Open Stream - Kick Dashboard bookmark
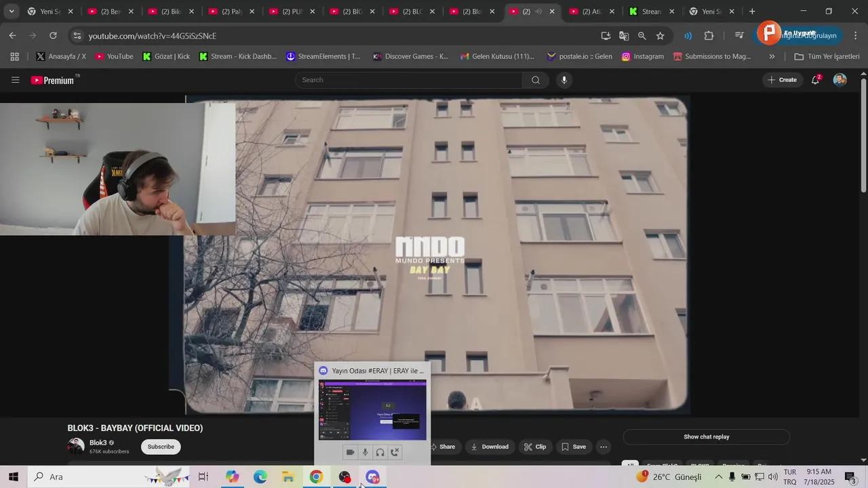Image resolution: width=868 pixels, height=488 pixels. [x=237, y=56]
